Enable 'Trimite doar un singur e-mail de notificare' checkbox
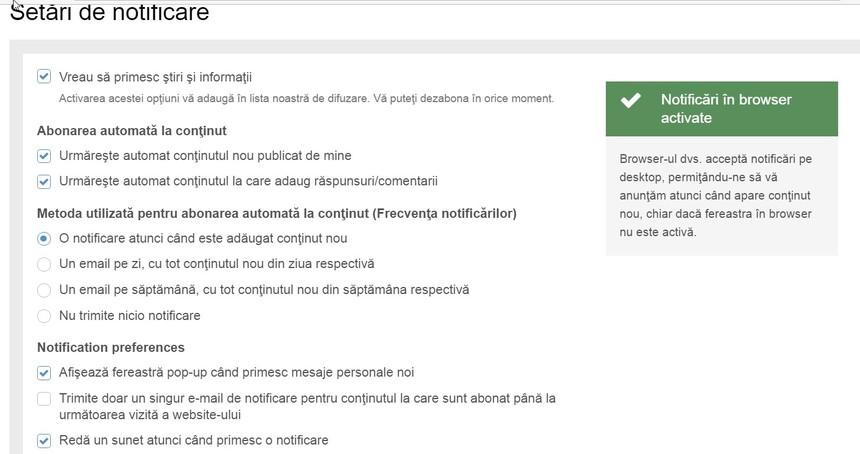 (44, 399)
